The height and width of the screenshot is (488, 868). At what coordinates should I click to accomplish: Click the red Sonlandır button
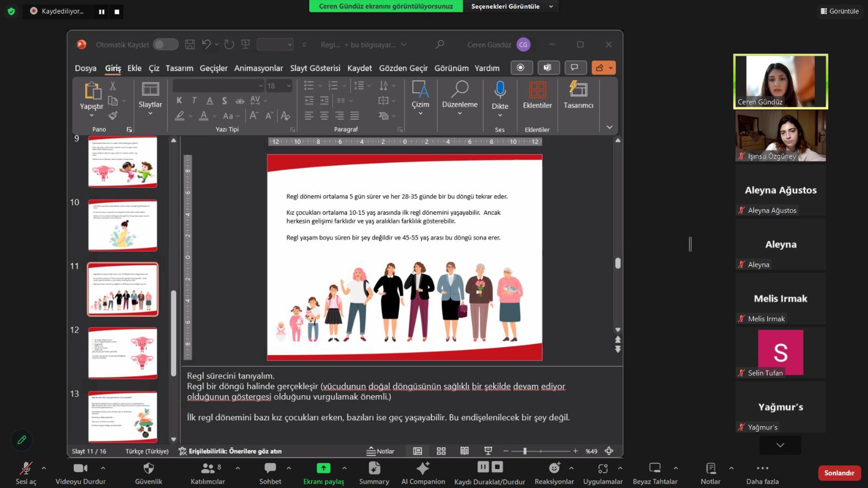(x=839, y=473)
